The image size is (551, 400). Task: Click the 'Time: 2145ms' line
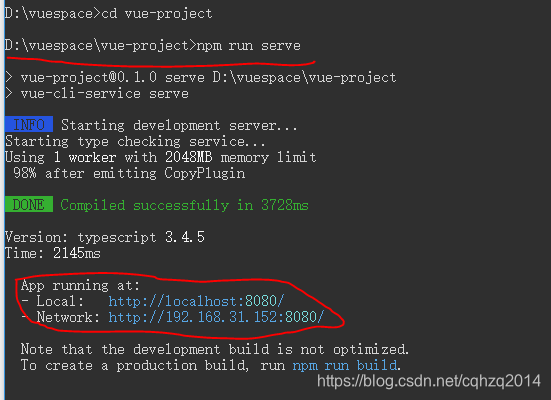[x=53, y=253]
